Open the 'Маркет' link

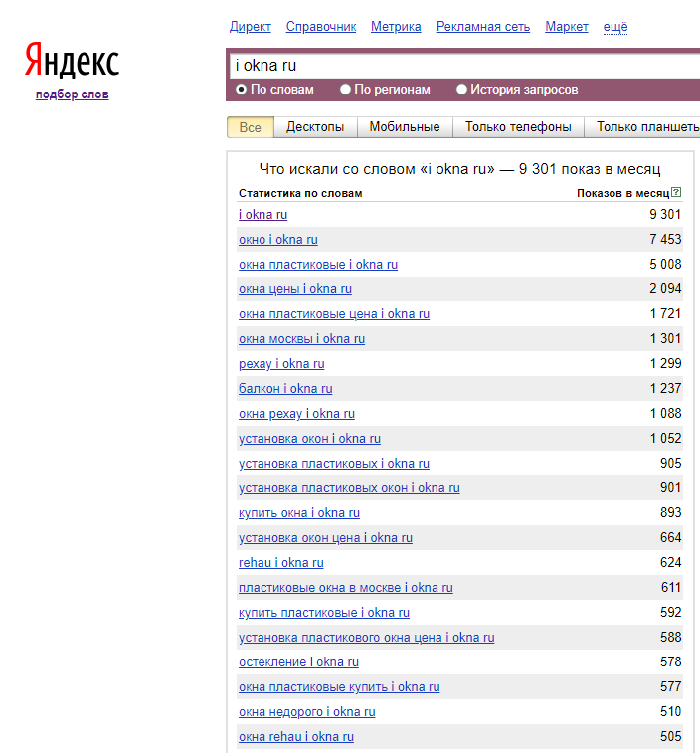coord(567,27)
